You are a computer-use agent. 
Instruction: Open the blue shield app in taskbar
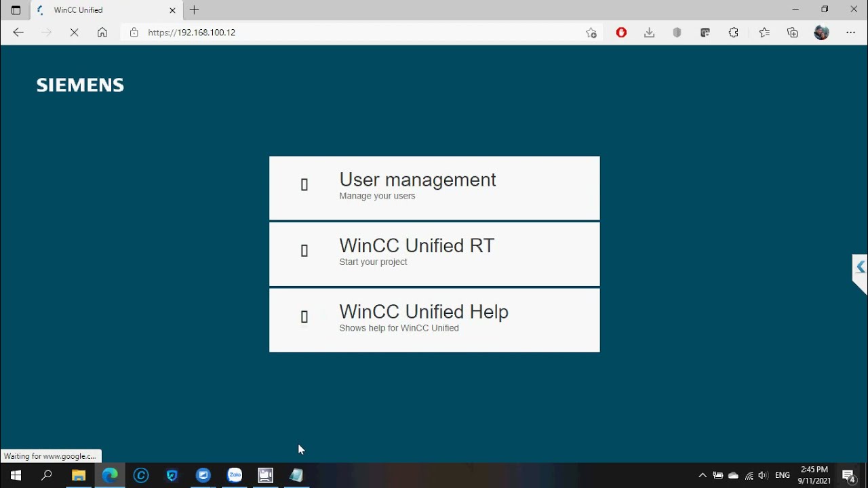tap(172, 475)
